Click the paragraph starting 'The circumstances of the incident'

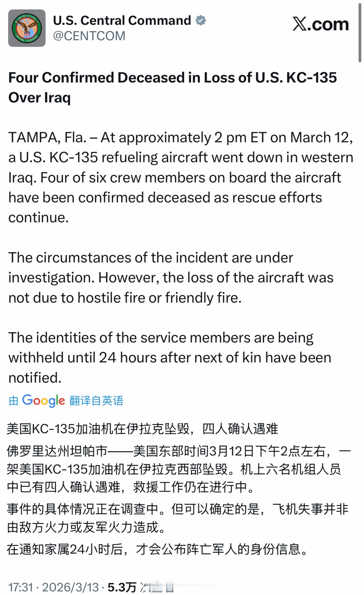171,278
